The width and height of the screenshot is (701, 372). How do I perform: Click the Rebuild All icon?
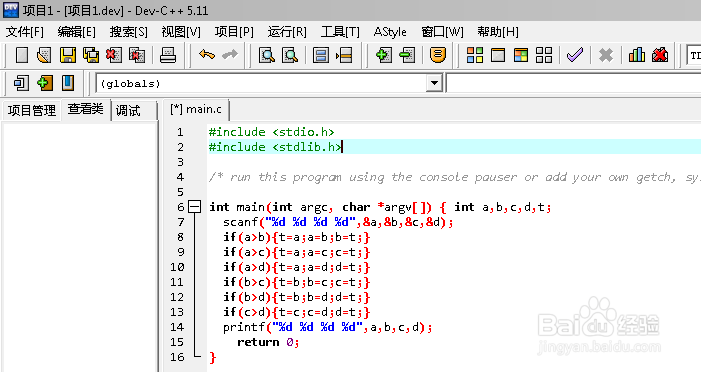pos(544,55)
